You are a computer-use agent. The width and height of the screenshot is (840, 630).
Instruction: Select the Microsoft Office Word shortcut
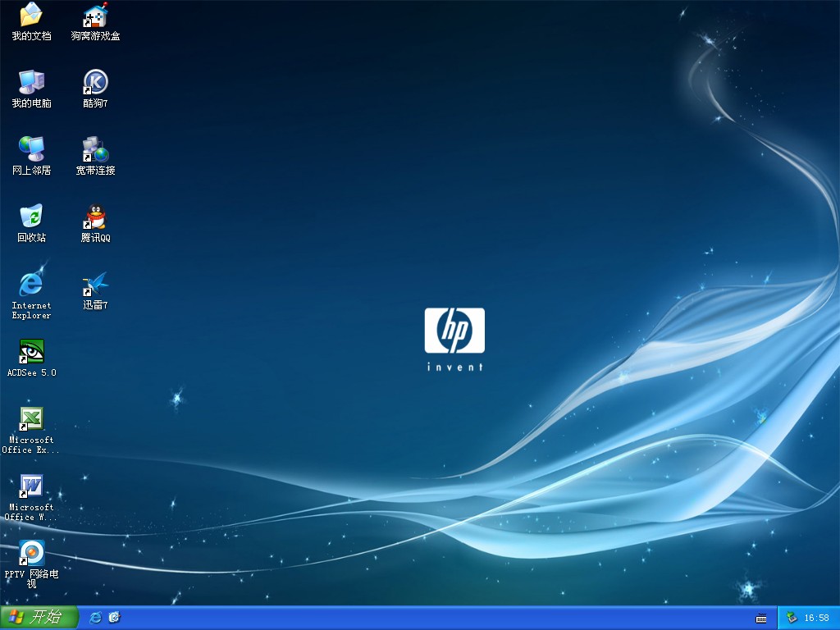31,486
